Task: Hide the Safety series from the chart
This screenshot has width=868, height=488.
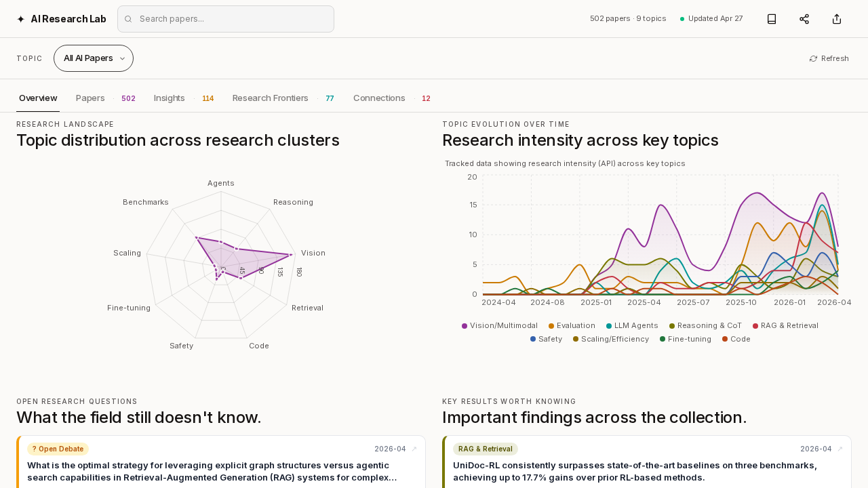Action: (x=545, y=339)
